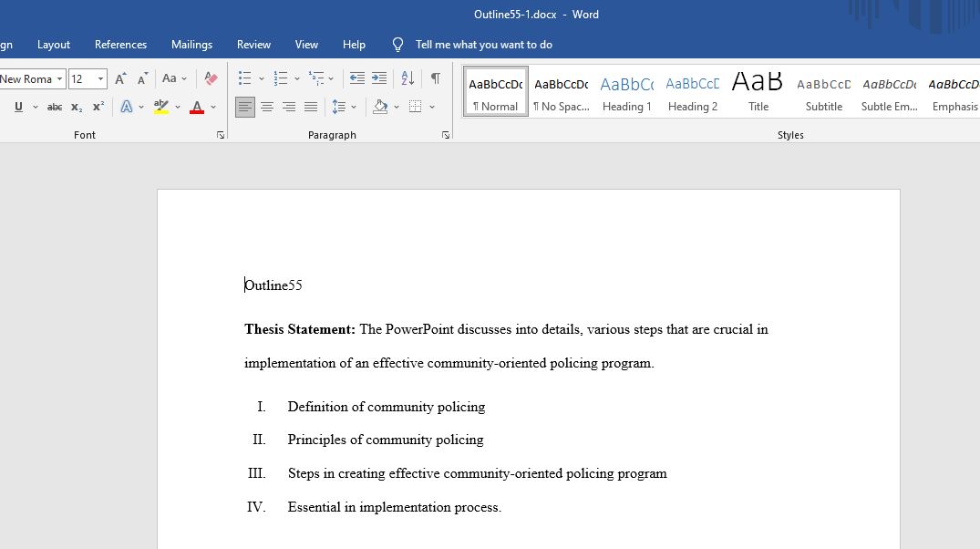Viewport: 980px width, 549px height.
Task: Apply the Subtle Emphasis style
Action: (x=890, y=91)
